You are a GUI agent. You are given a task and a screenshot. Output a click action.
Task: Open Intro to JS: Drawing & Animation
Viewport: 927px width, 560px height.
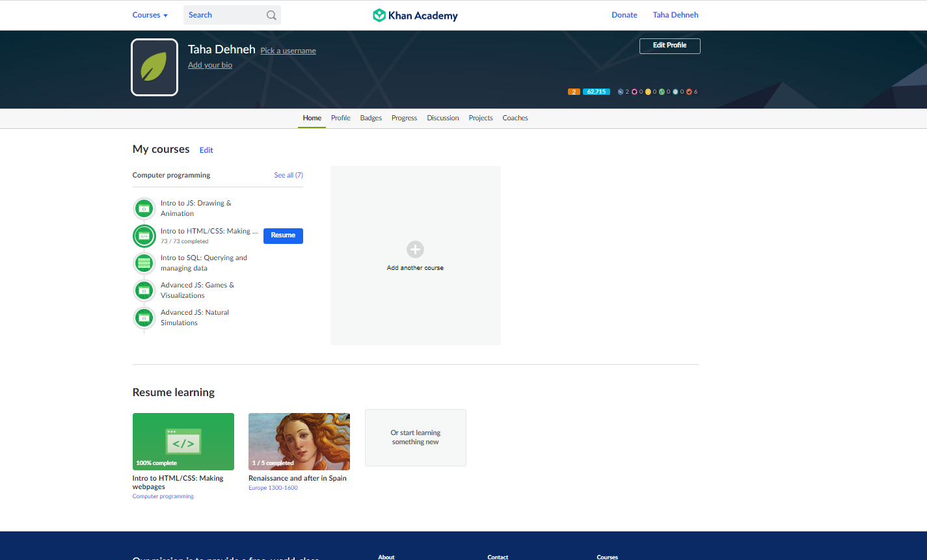pyautogui.click(x=196, y=208)
